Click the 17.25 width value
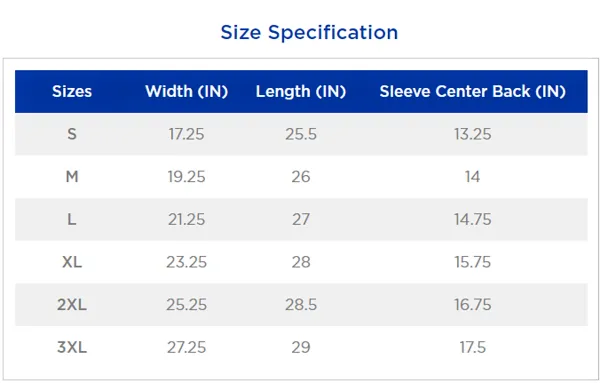600x383 pixels. click(x=186, y=134)
